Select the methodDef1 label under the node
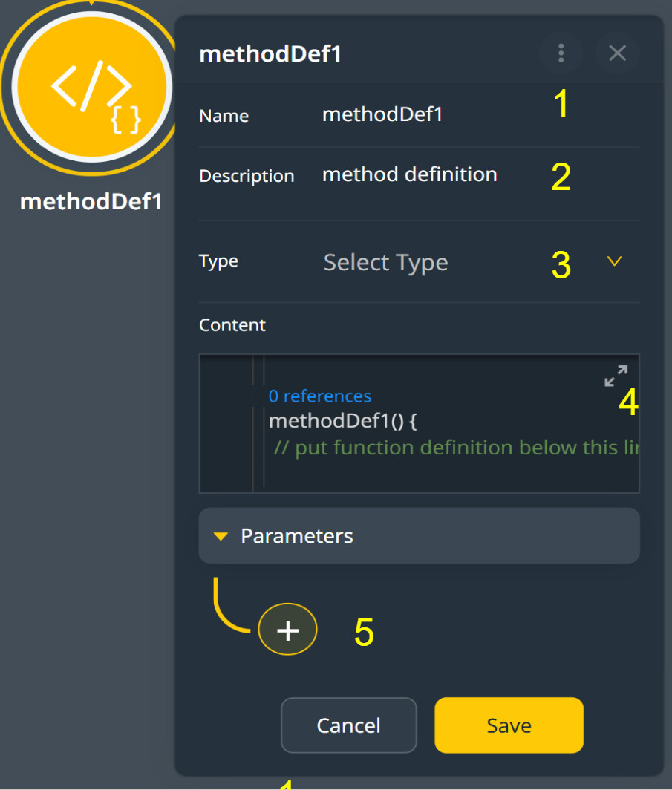 pos(91,202)
